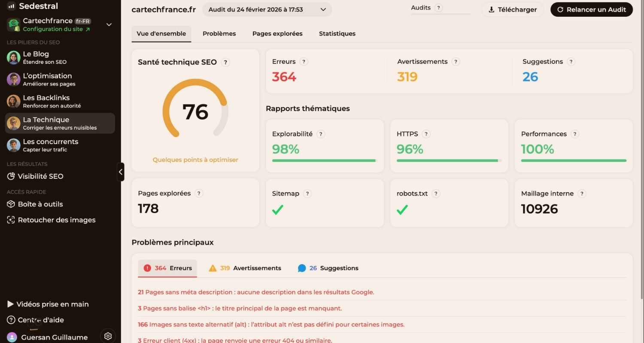Show the Maillage interne help tooltip
This screenshot has width=644, height=343.
582,193
